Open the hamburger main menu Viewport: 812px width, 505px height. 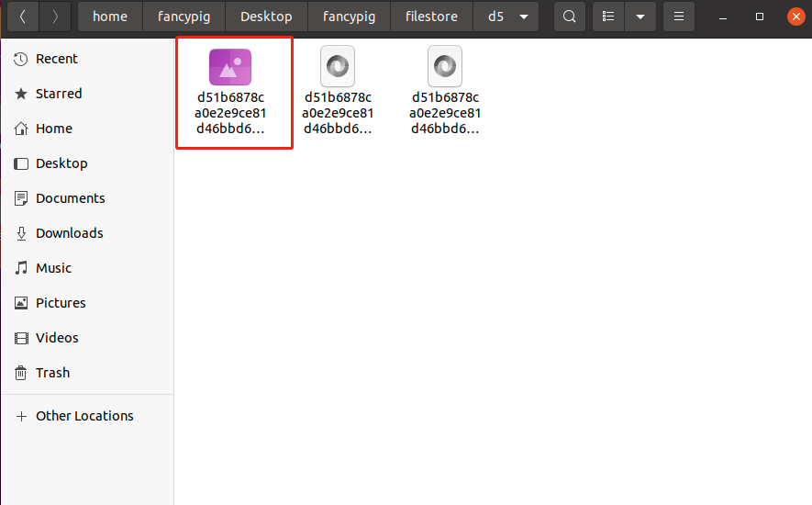pyautogui.click(x=678, y=17)
